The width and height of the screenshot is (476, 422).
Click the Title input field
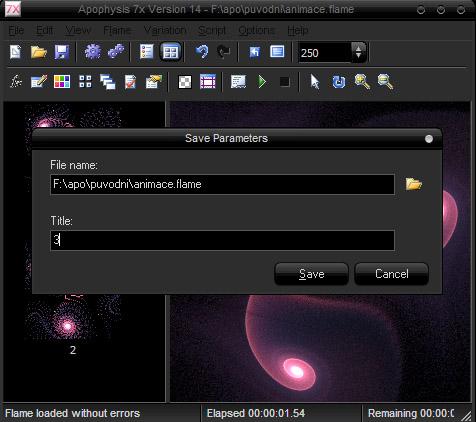222,240
